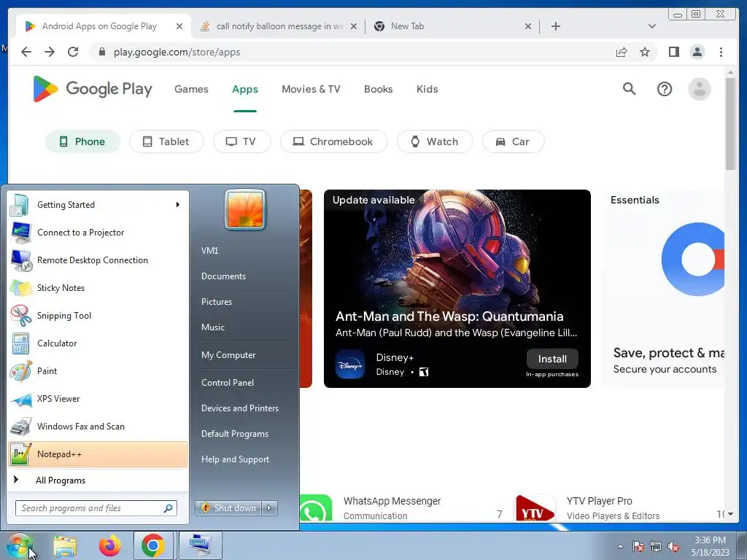Open Remote Desktop Connection
Image resolution: width=747 pixels, height=560 pixels.
[98, 260]
